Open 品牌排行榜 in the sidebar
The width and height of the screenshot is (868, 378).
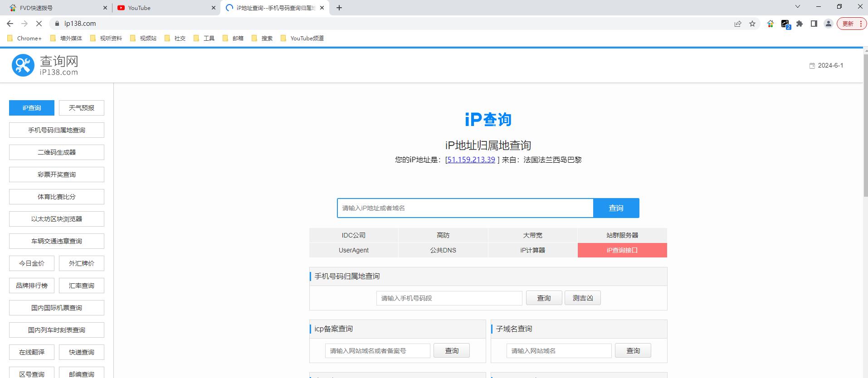[x=32, y=286]
